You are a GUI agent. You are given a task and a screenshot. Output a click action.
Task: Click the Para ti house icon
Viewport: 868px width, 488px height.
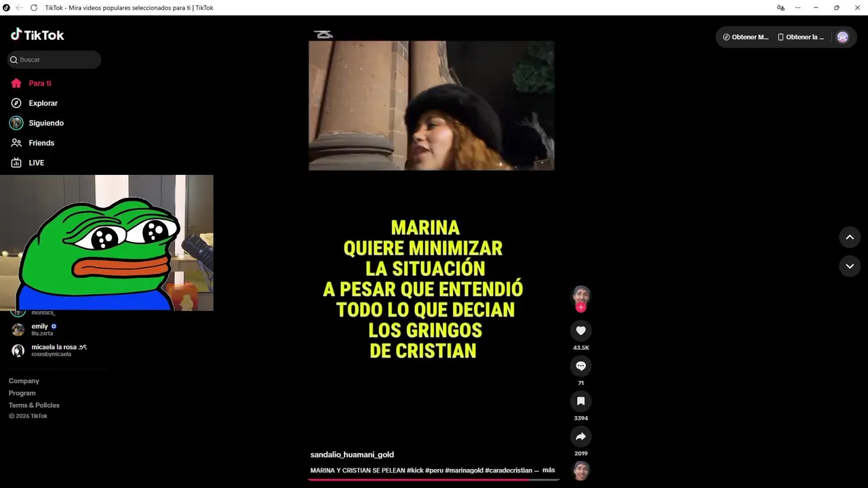click(x=16, y=83)
